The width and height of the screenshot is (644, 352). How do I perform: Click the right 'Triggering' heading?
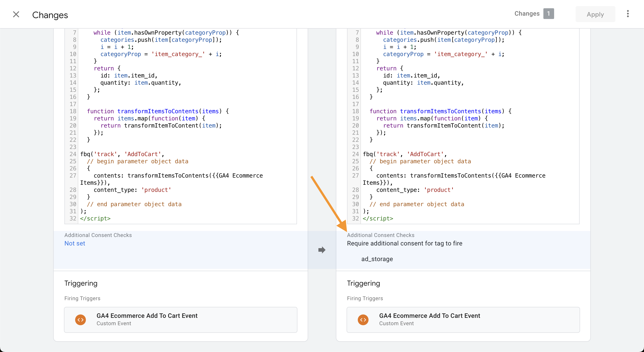click(363, 283)
